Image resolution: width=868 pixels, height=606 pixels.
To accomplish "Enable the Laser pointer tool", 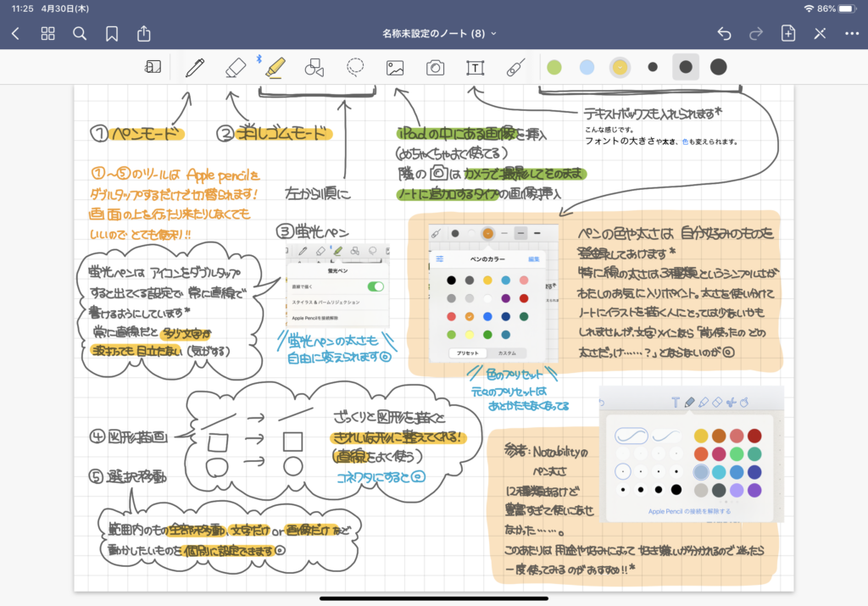I will click(515, 68).
